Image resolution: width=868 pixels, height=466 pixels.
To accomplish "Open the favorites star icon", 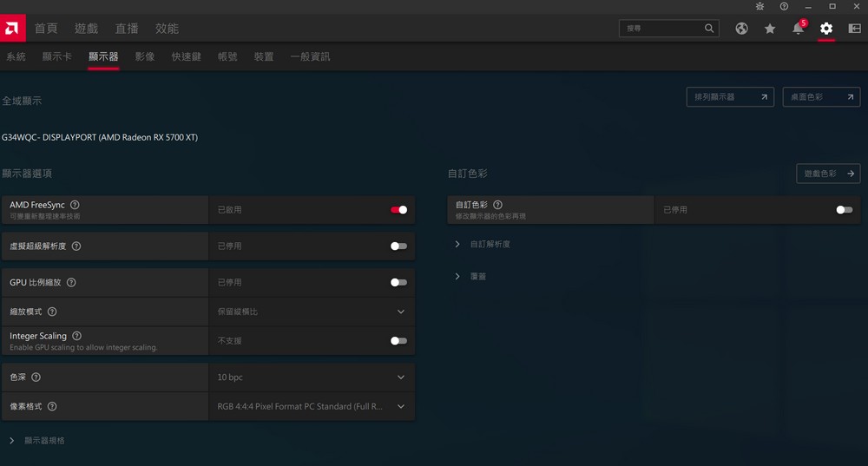I will pos(769,29).
